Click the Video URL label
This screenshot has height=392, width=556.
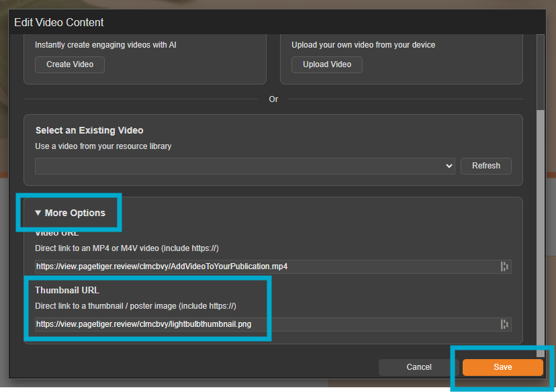click(57, 234)
